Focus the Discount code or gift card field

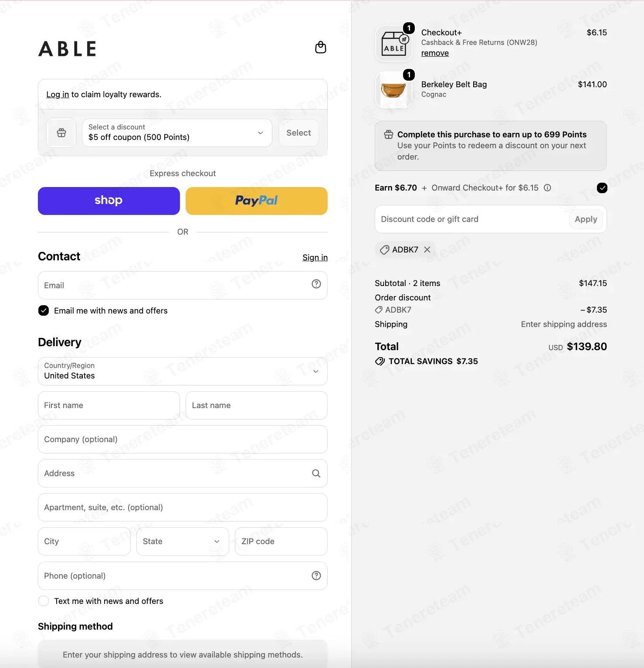pyautogui.click(x=472, y=219)
